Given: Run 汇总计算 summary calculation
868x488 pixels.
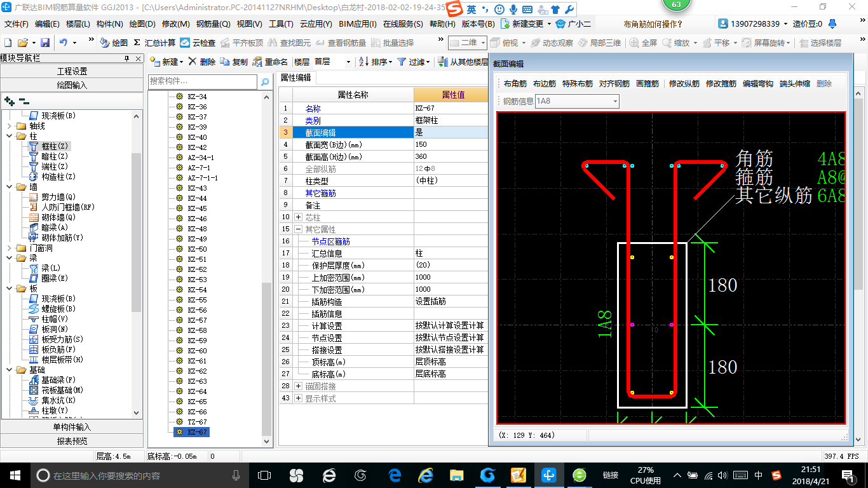Looking at the screenshot, I should [154, 43].
